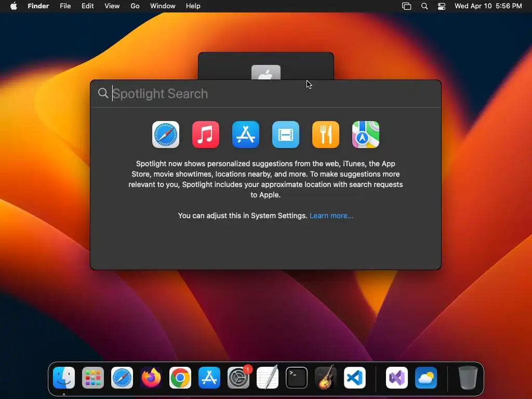The width and height of the screenshot is (532, 399).
Task: Click the restaurants fork and knife icon
Action: pos(326,135)
